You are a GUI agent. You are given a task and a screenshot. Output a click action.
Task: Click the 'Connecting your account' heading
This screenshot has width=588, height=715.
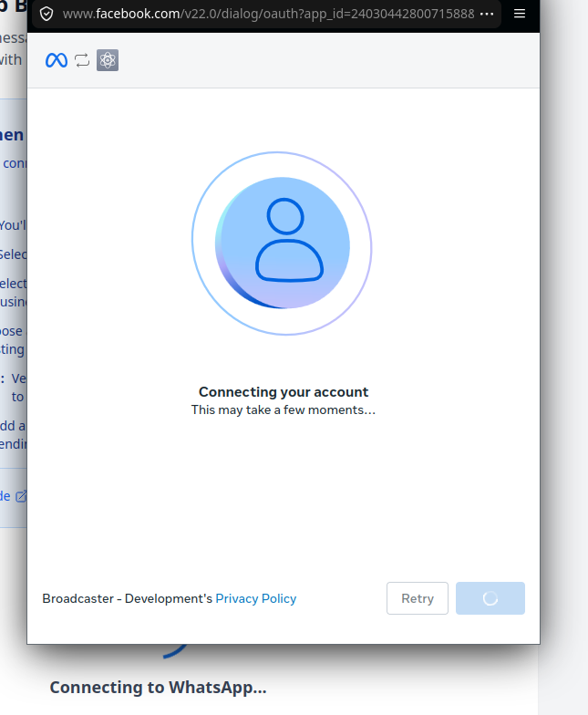coord(284,392)
